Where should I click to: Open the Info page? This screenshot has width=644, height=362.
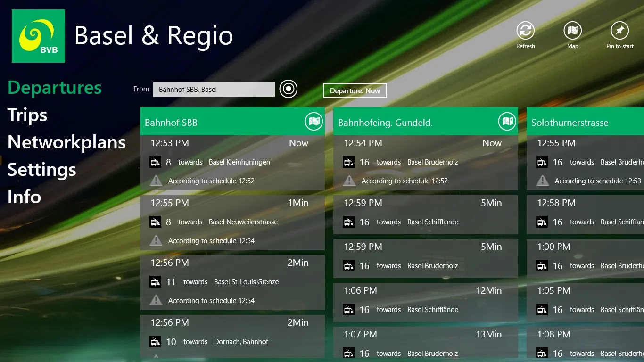click(x=24, y=197)
